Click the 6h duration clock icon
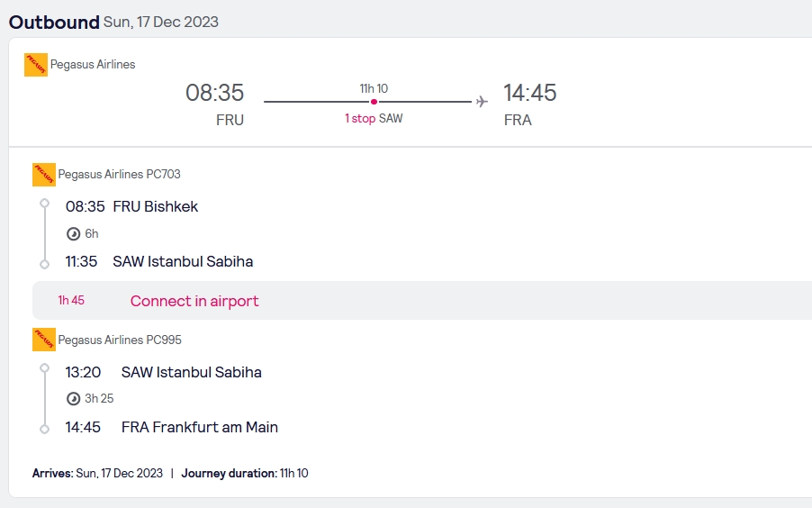This screenshot has width=812, height=508. 74,234
